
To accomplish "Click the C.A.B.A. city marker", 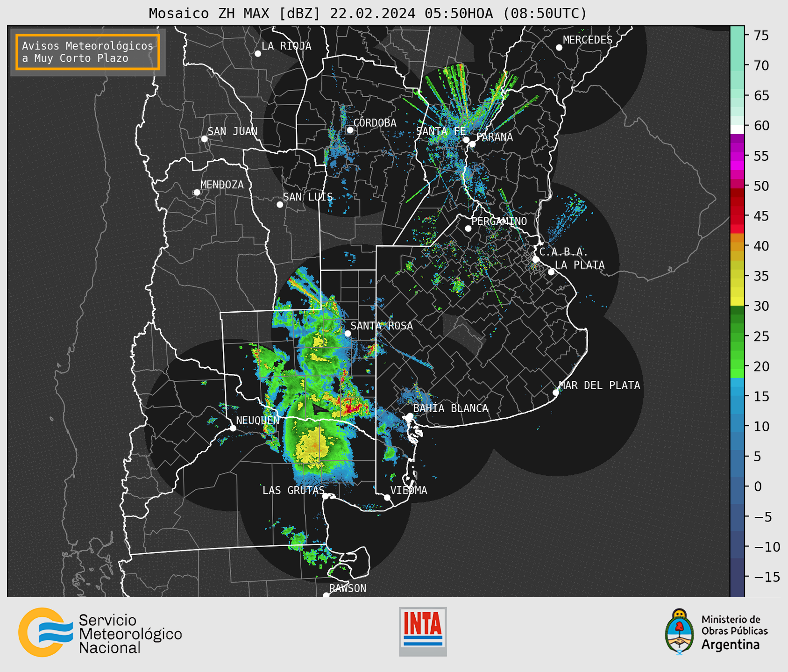I will click(x=536, y=259).
